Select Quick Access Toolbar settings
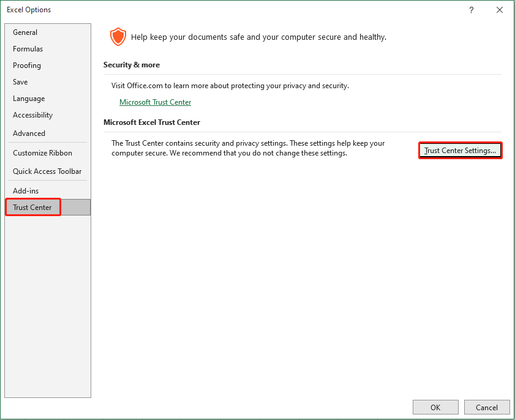The height and width of the screenshot is (420, 515). [x=47, y=171]
